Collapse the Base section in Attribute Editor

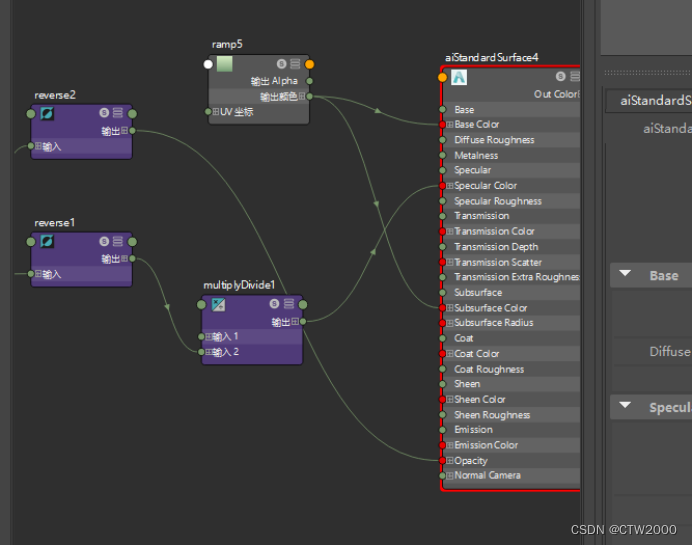625,274
